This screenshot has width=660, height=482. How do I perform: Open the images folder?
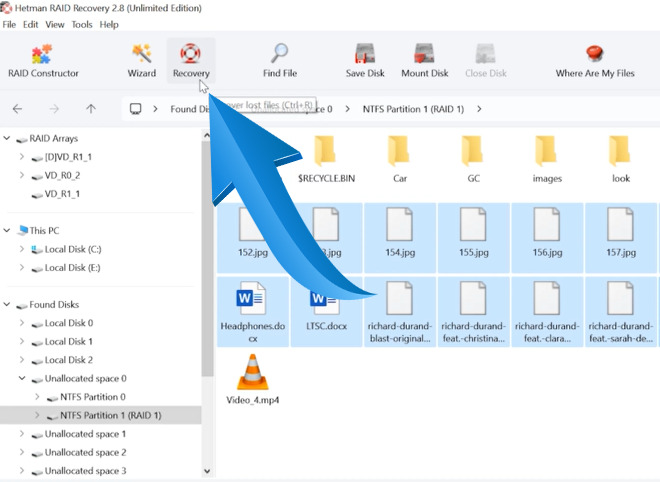pos(547,160)
